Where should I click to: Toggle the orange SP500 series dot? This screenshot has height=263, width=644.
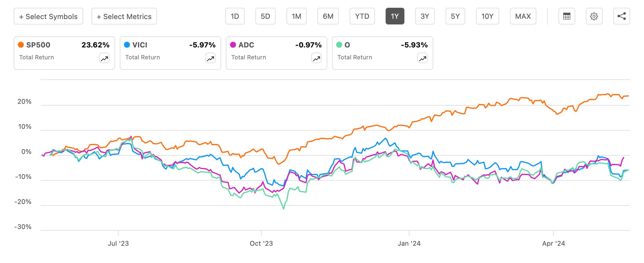tap(21, 45)
